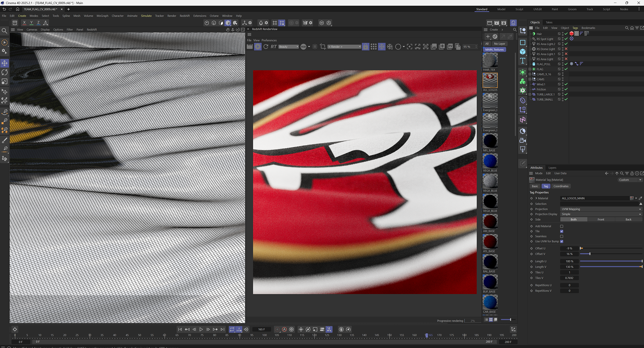The image size is (644, 348).
Task: Toggle timeline loop playback mode
Action: click(x=232, y=330)
